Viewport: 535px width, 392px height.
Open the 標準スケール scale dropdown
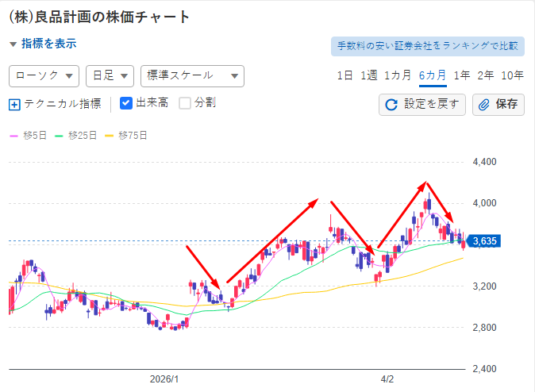coord(192,76)
